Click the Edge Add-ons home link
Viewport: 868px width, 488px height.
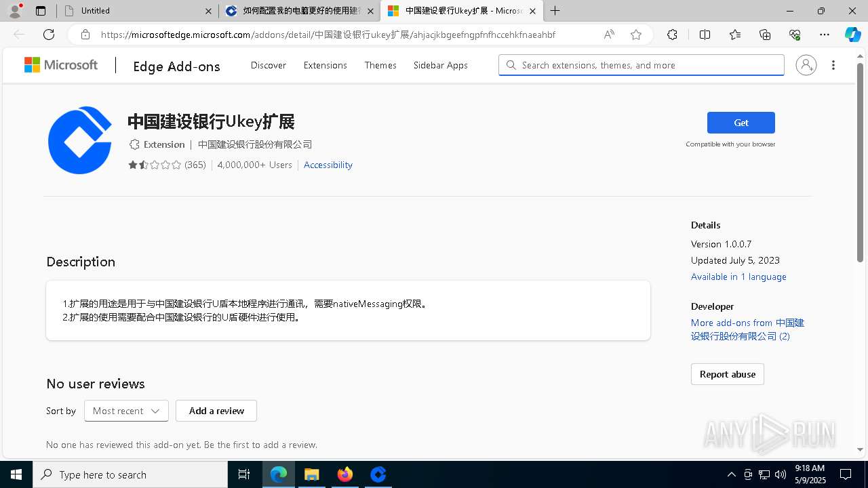click(x=176, y=66)
